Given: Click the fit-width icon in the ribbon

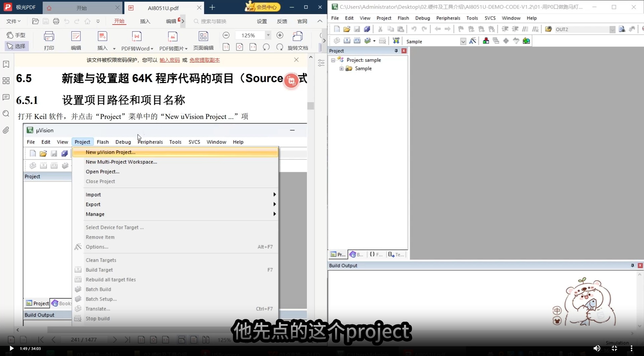Looking at the screenshot, I should 253,47.
